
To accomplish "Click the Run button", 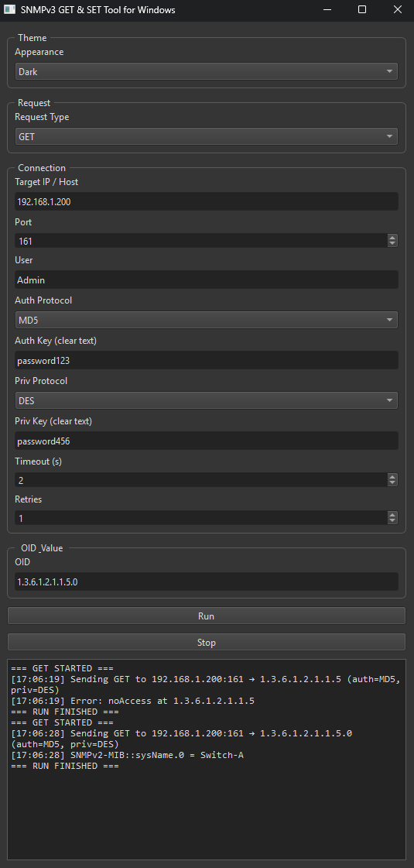I will pos(207,616).
